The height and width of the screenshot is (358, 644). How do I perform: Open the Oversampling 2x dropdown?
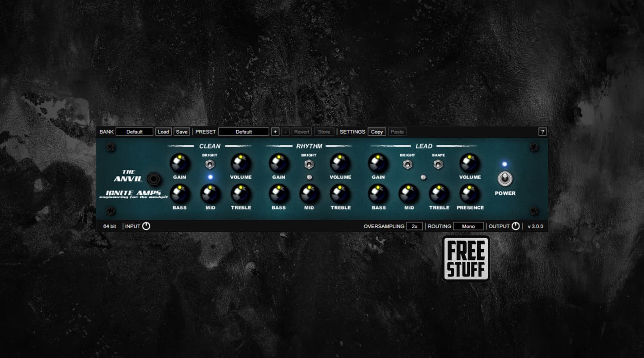pyautogui.click(x=415, y=226)
